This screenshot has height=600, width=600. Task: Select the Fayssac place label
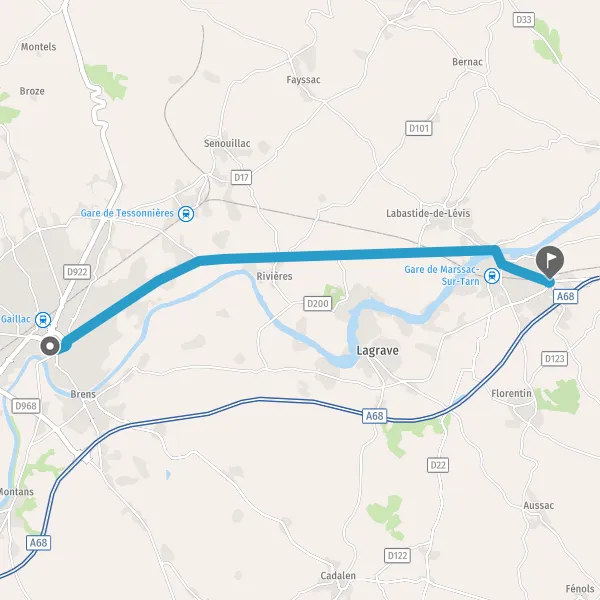click(x=303, y=80)
